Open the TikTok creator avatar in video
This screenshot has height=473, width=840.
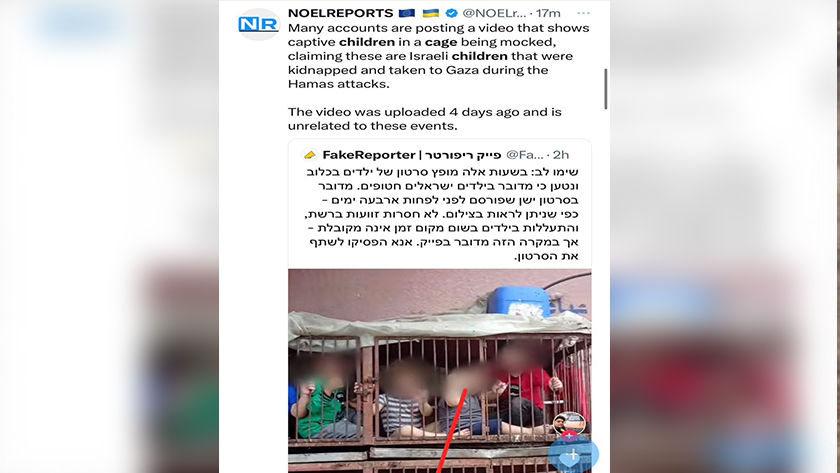(x=569, y=423)
